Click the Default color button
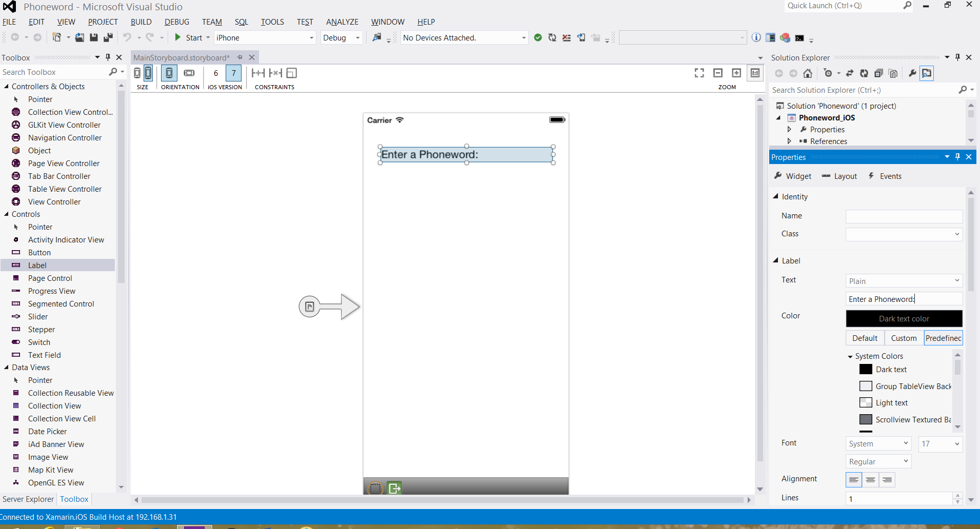The width and height of the screenshot is (980, 529). [x=865, y=338]
